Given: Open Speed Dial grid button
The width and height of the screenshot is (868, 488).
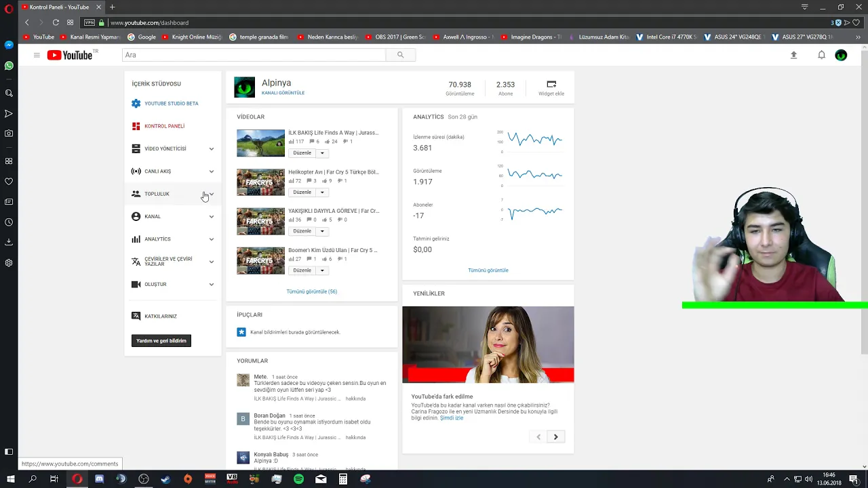Looking at the screenshot, I should (x=70, y=22).
